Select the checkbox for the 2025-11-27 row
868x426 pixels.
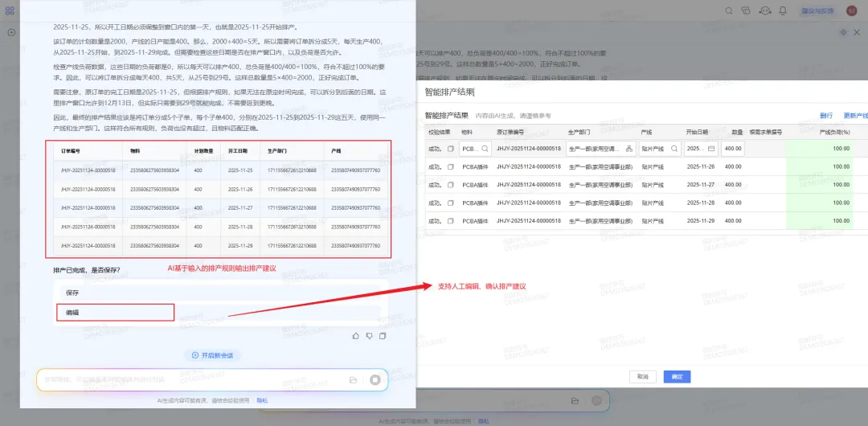point(451,185)
